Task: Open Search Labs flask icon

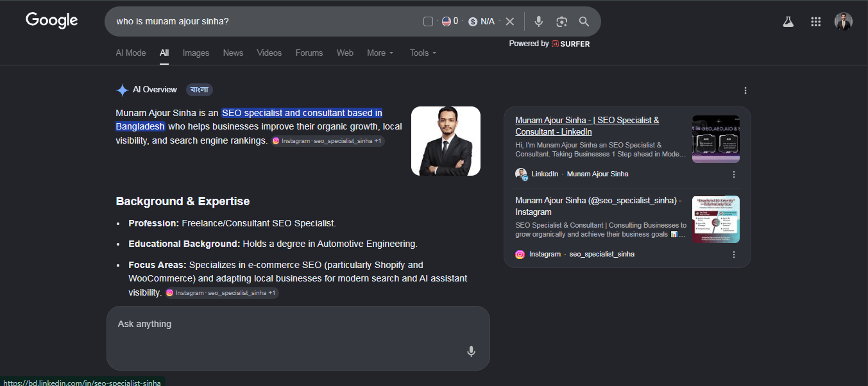Action: 788,21
